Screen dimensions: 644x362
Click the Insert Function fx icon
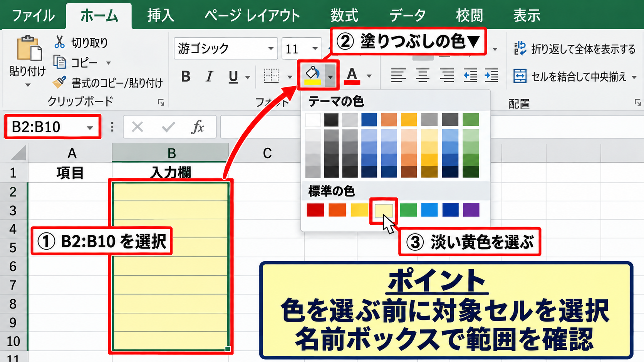198,127
